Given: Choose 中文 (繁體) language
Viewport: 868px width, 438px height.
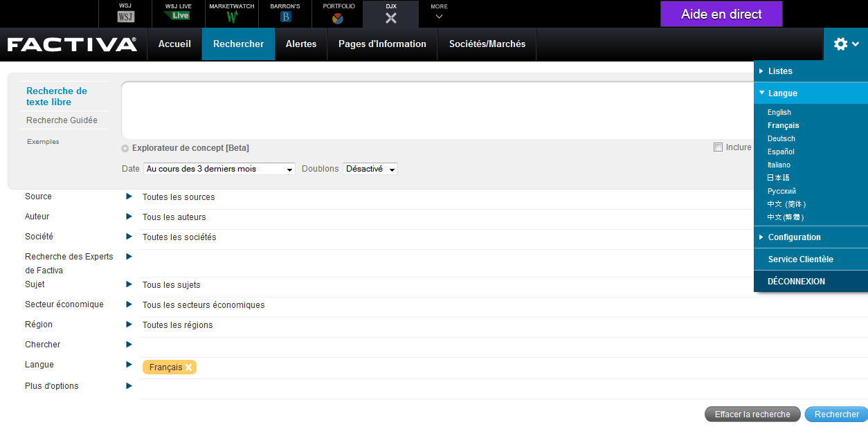Looking at the screenshot, I should click(786, 217).
